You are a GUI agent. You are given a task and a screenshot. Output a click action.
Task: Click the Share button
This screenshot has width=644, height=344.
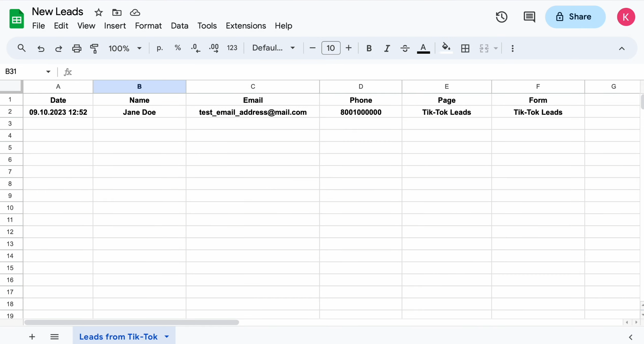575,16
